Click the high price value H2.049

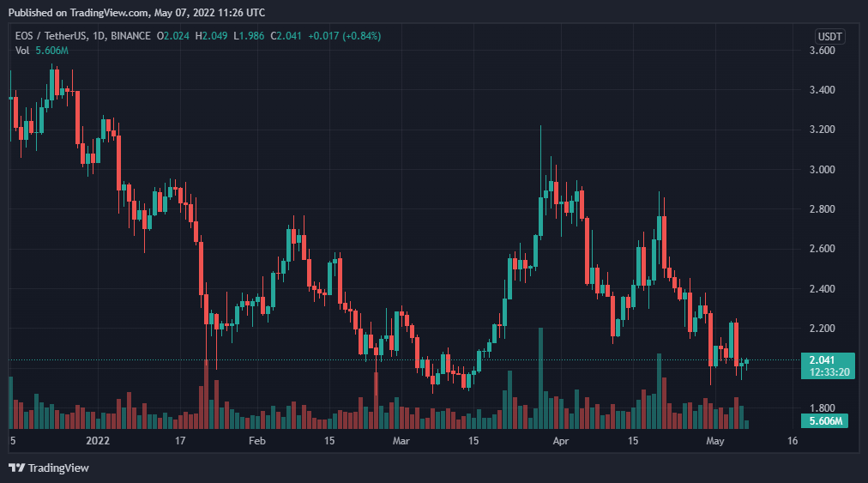coord(211,36)
